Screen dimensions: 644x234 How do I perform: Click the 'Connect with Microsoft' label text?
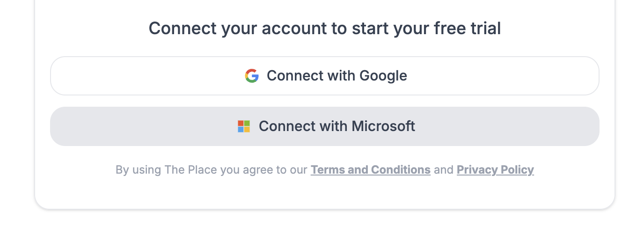pyautogui.click(x=337, y=126)
